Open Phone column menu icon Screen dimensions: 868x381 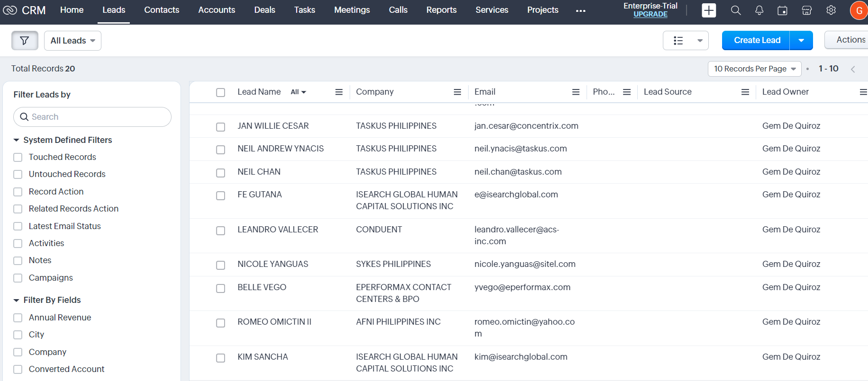627,92
